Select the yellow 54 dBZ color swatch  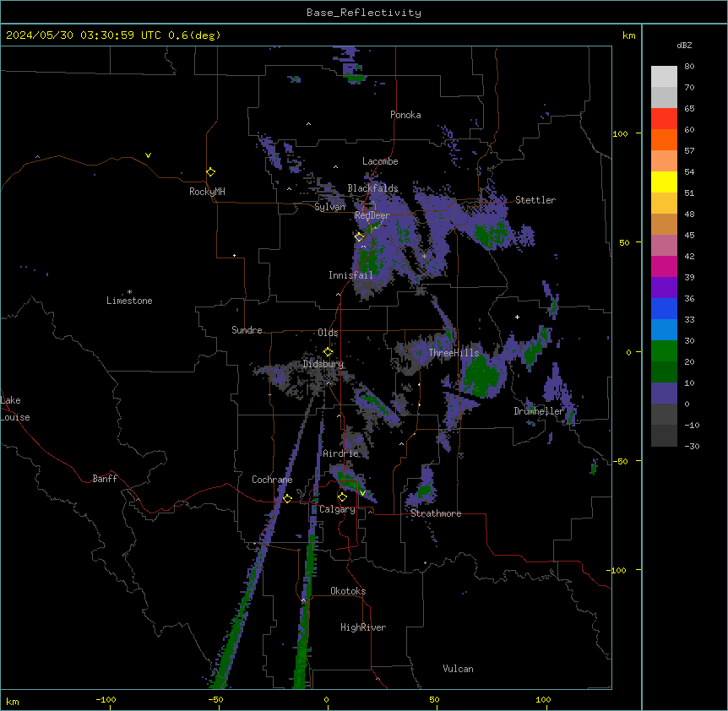(664, 182)
